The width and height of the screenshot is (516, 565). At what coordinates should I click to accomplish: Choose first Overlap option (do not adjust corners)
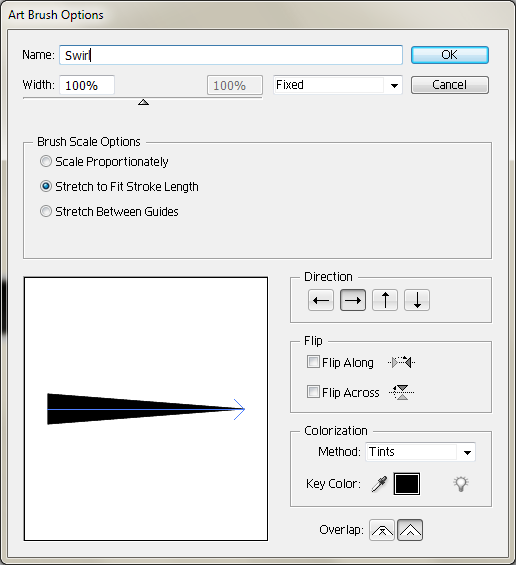tap(382, 530)
